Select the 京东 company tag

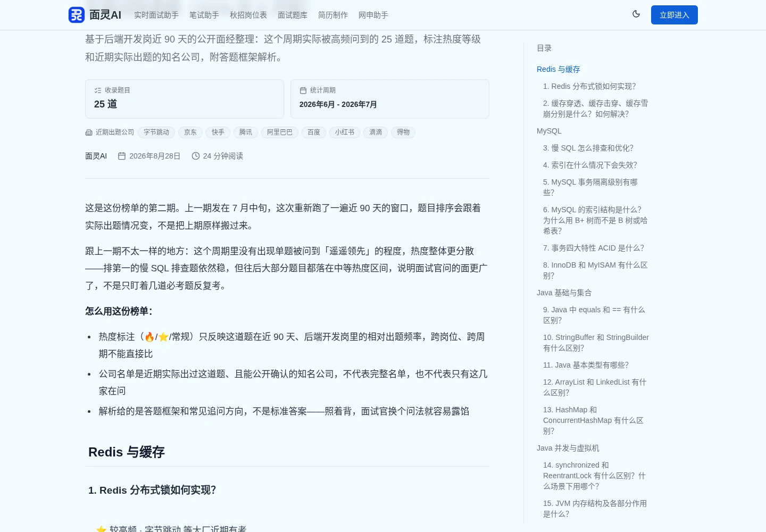tap(190, 132)
